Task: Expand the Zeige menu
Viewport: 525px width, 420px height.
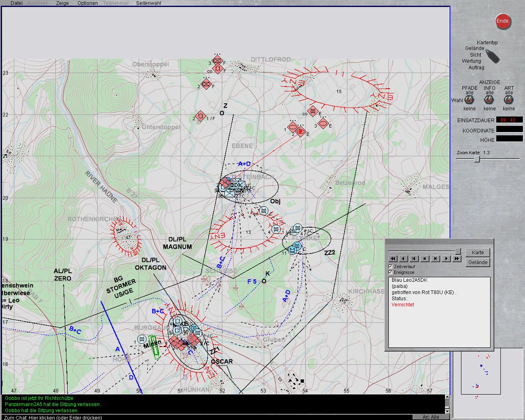Action: pos(62,3)
